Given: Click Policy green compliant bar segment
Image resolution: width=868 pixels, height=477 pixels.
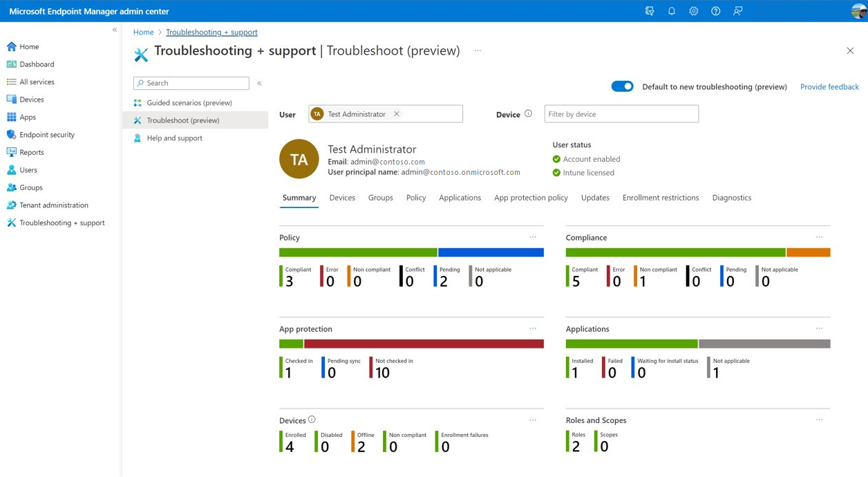Looking at the screenshot, I should pos(358,252).
